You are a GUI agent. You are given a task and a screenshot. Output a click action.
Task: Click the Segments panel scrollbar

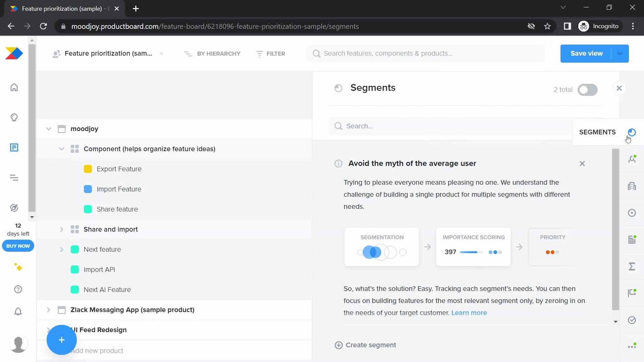615,230
